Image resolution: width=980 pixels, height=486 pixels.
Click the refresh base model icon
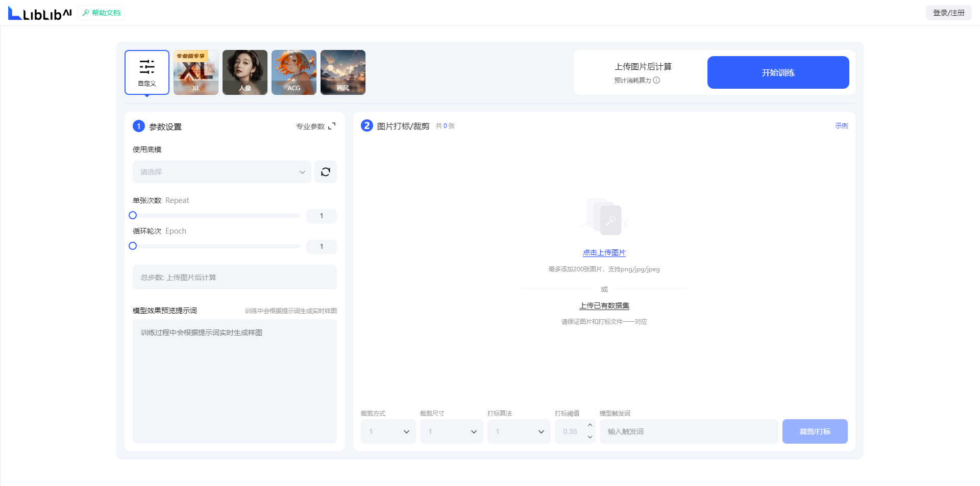(x=326, y=172)
